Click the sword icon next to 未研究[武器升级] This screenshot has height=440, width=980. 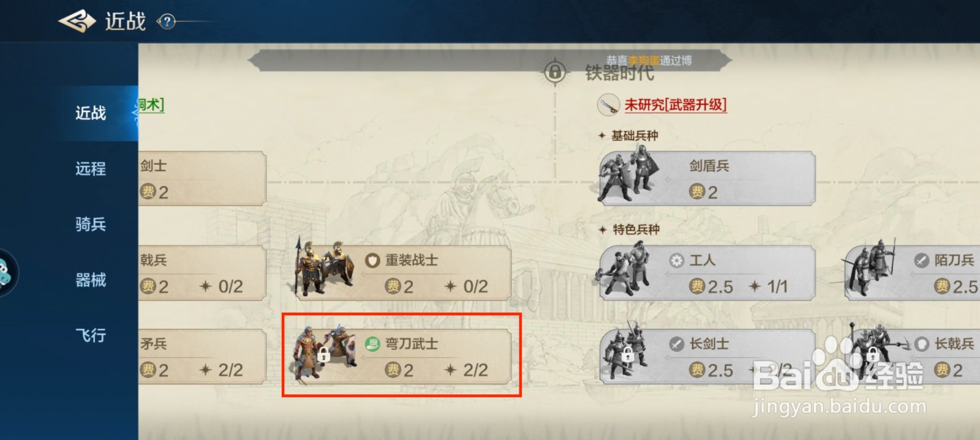(x=609, y=105)
